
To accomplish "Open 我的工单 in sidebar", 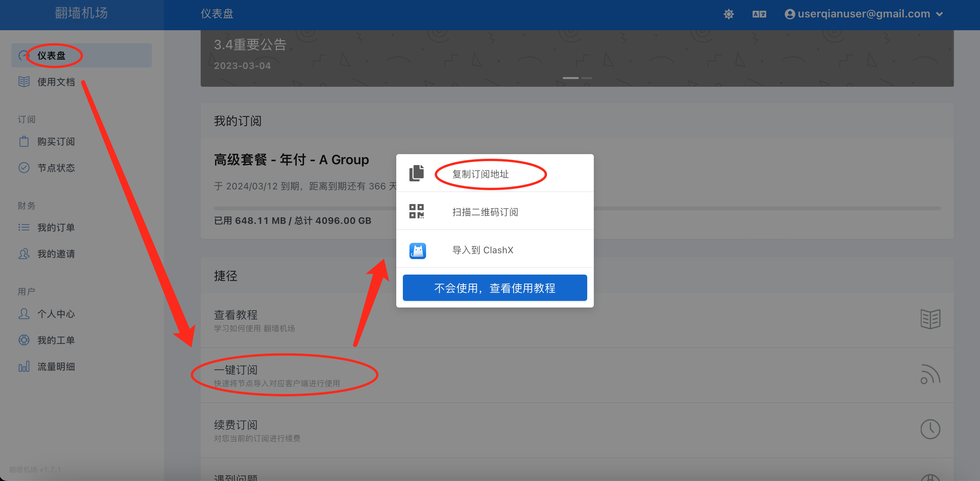I will coord(56,340).
